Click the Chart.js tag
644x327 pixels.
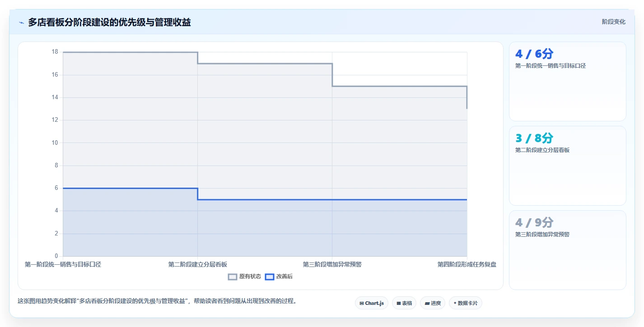coord(372,303)
